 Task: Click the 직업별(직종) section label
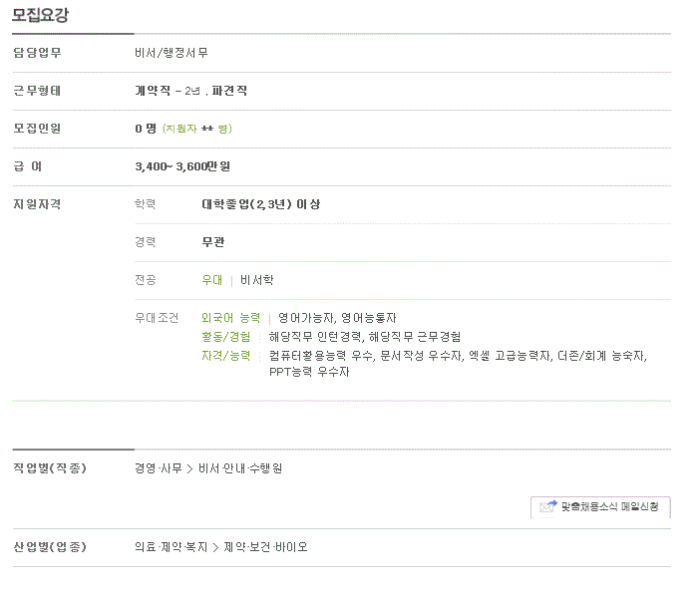pos(49,468)
